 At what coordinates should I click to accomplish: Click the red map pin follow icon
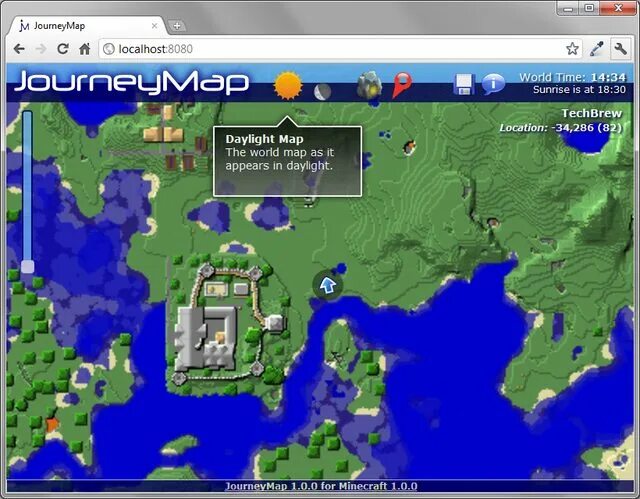402,85
